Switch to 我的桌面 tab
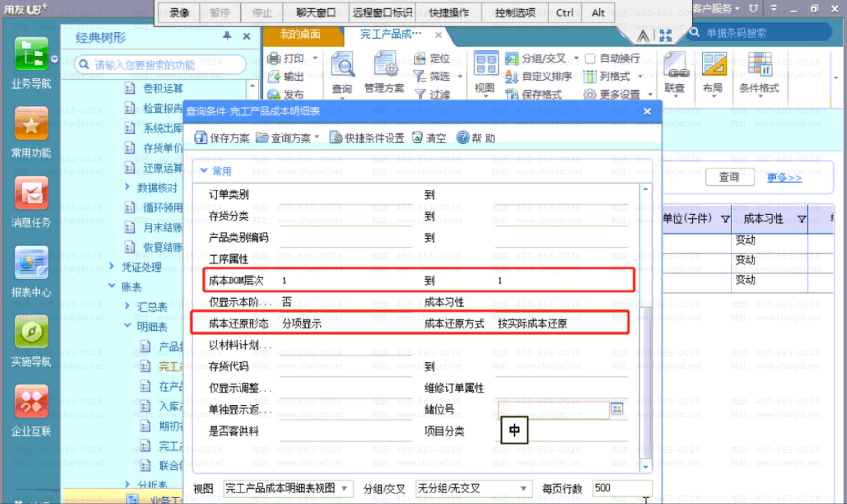 pyautogui.click(x=300, y=34)
